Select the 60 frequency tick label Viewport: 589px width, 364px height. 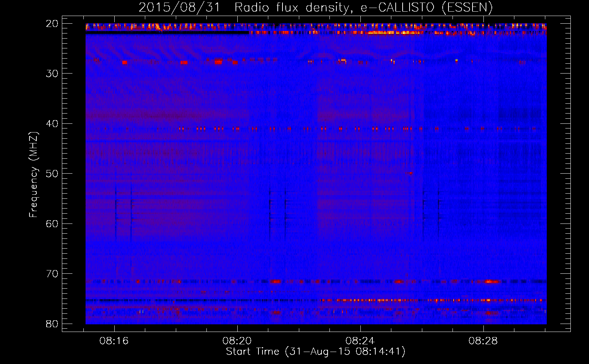click(x=52, y=223)
